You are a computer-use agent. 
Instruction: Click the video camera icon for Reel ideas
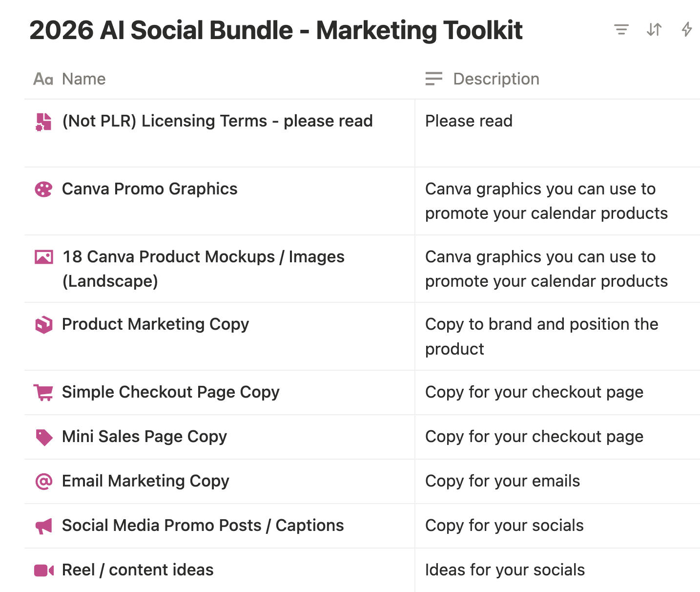(43, 570)
